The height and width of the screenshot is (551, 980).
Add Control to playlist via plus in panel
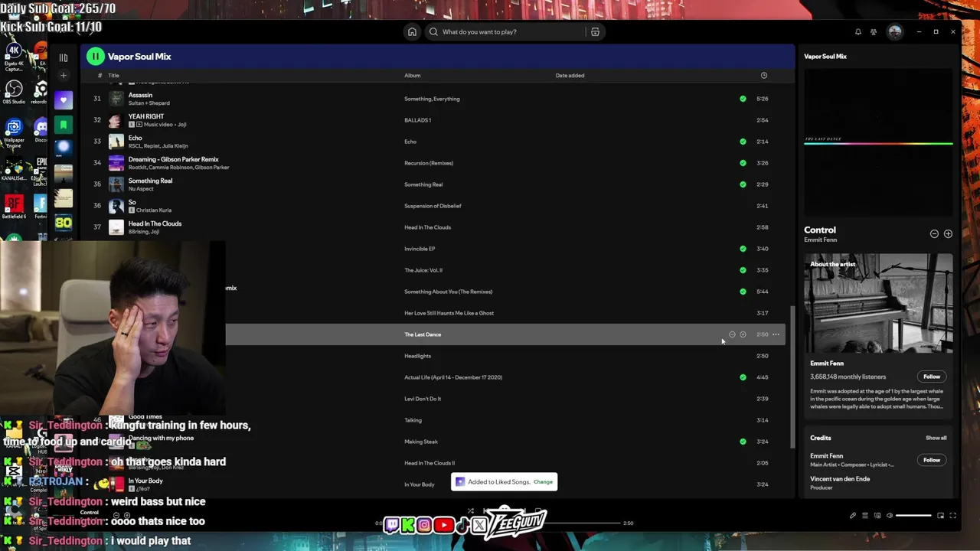click(948, 233)
